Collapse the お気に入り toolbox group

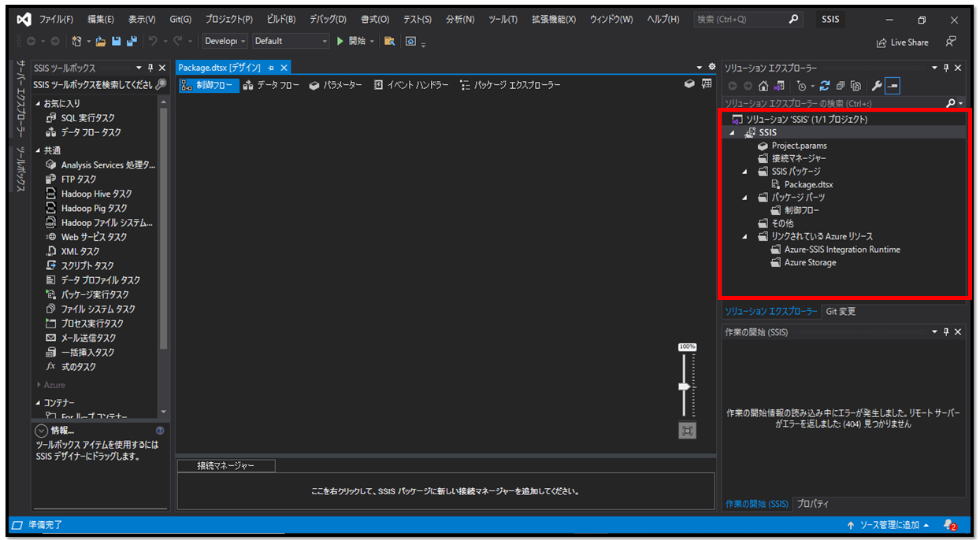pos(38,104)
